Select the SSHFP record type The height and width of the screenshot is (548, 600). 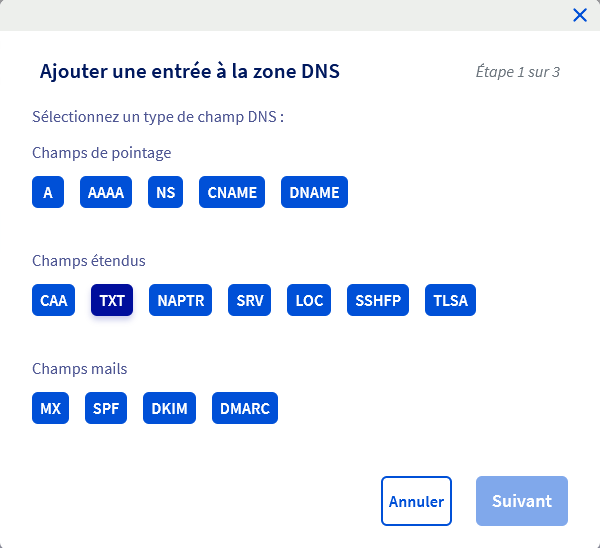(379, 300)
